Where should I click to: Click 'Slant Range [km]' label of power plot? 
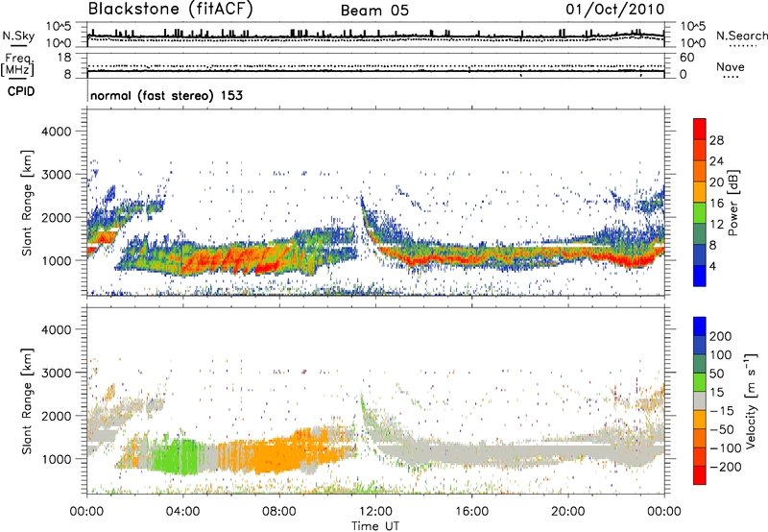click(27, 203)
